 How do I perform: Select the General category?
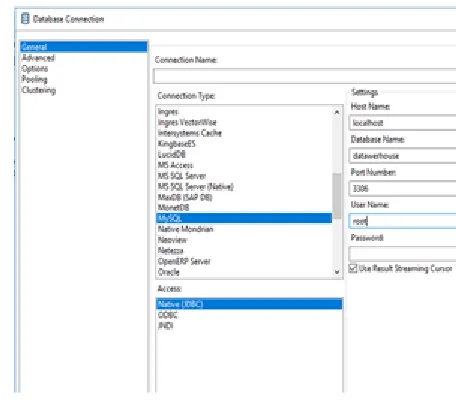[x=84, y=47]
